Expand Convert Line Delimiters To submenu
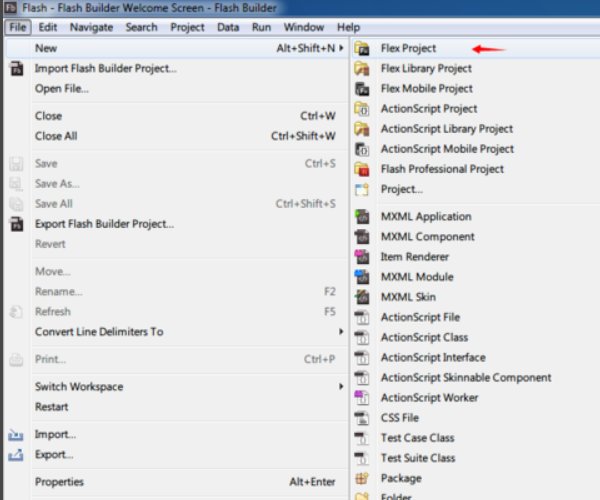Viewport: 600px width, 500px height. [341, 332]
